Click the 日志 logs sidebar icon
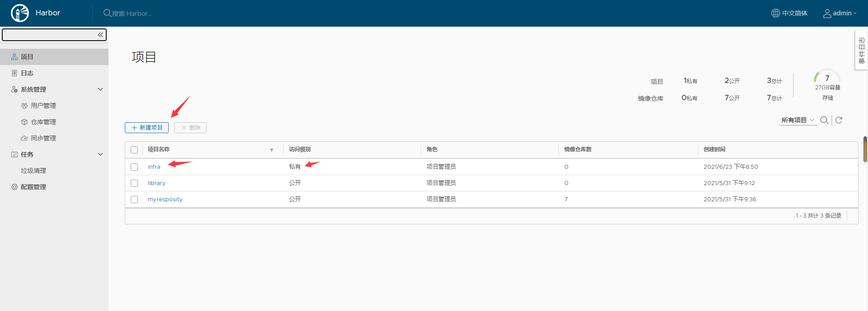This screenshot has width=868, height=311. point(14,73)
